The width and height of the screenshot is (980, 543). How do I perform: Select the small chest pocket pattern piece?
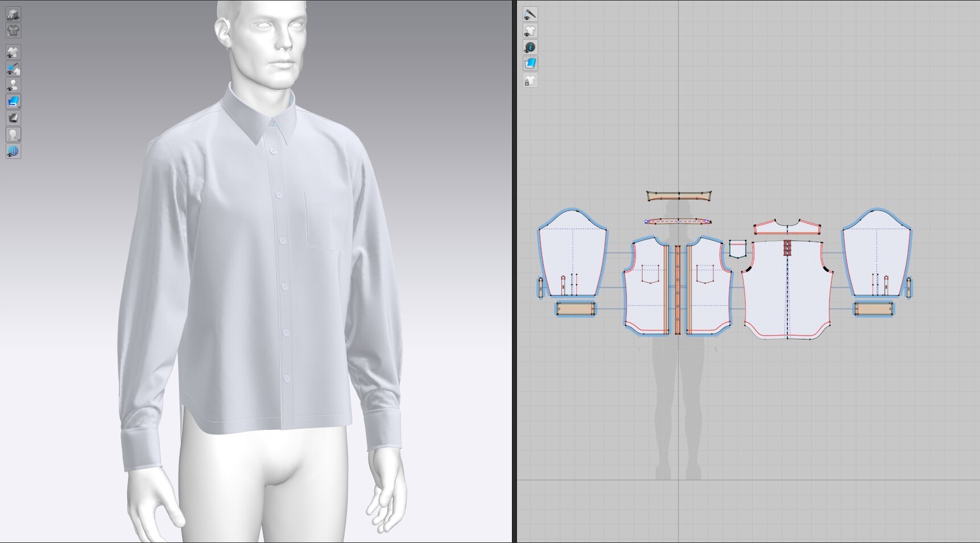[738, 249]
